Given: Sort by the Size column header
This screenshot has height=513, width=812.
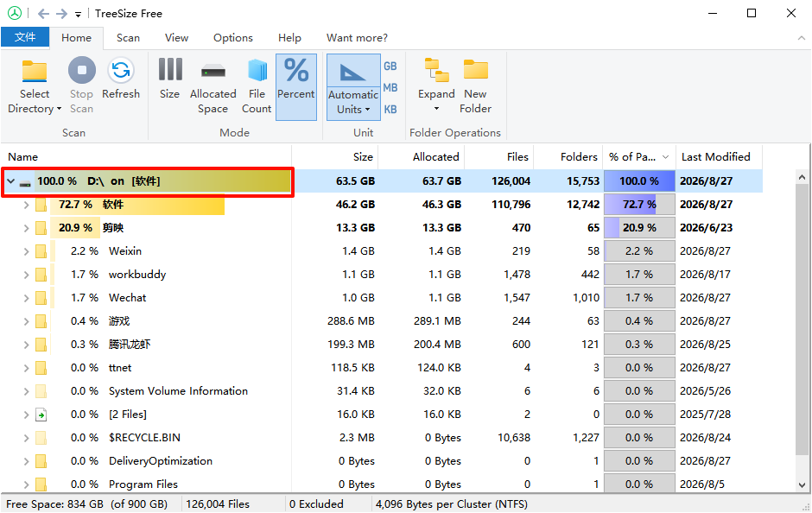Looking at the screenshot, I should pos(335,157).
